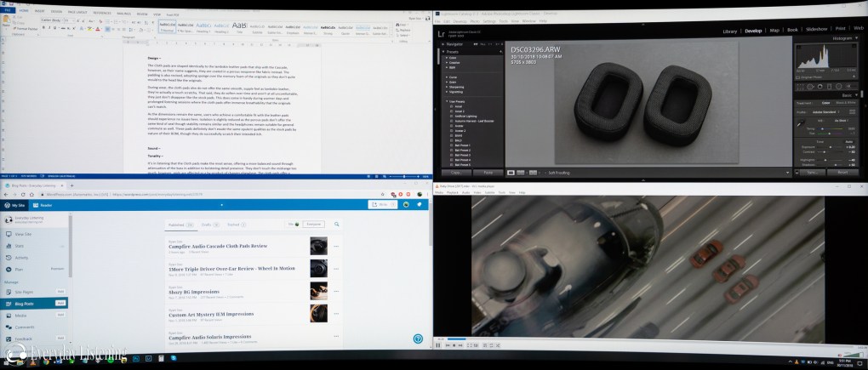Click the WordPress help question mark icon
Viewport: 868px width, 370px height.
[419, 338]
